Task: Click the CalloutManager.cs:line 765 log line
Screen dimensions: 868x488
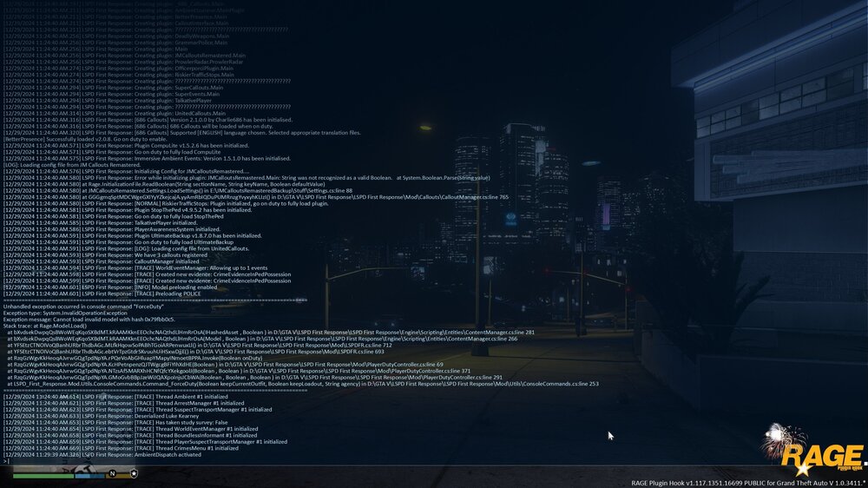Action: tap(256, 196)
